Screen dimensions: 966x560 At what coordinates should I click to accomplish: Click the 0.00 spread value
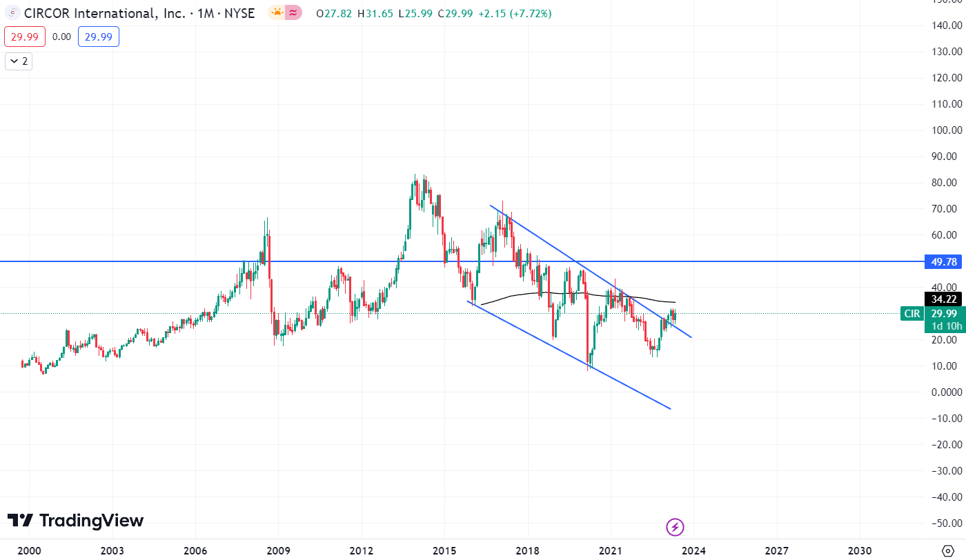[61, 37]
